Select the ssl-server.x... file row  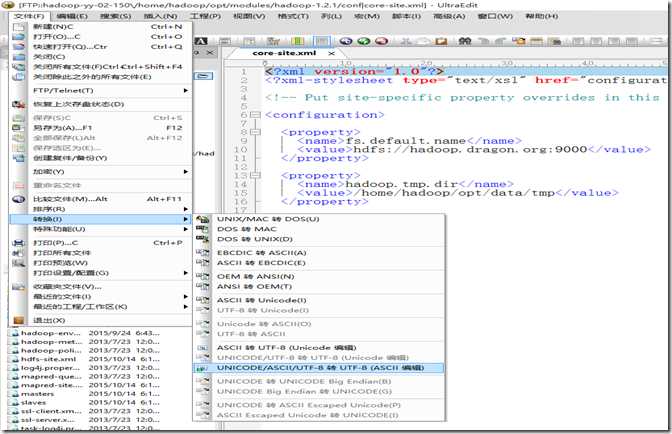85,420
